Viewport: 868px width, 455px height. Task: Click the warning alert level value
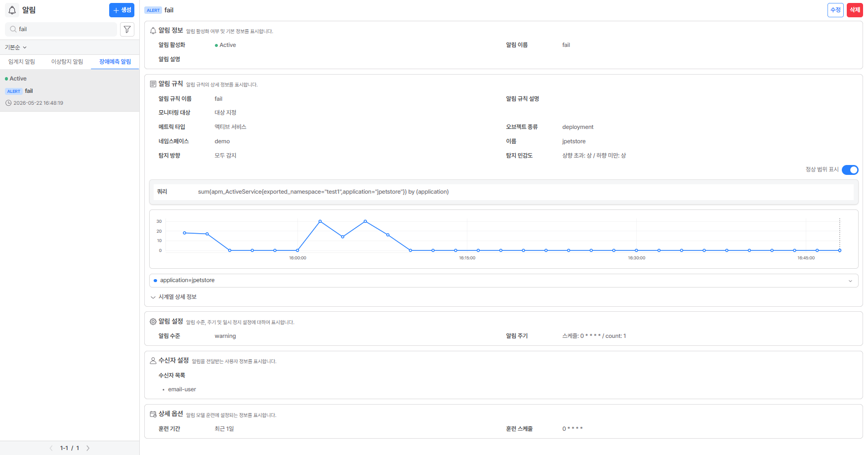(x=225, y=336)
